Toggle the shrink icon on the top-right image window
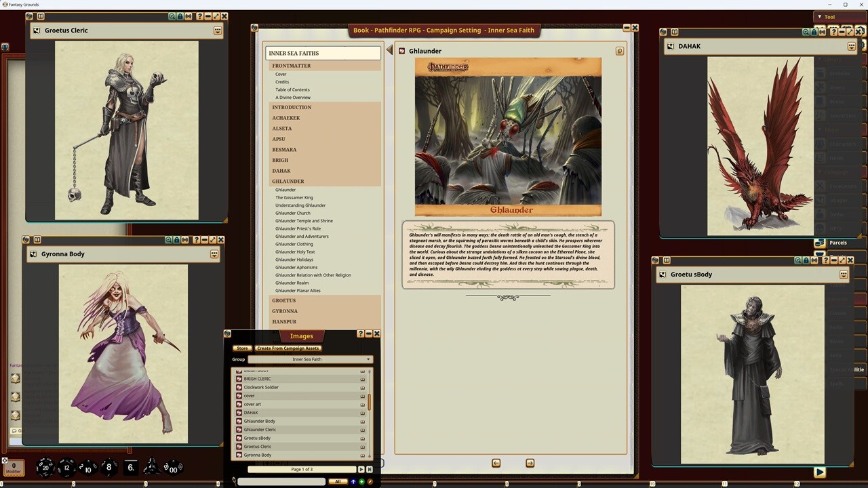 tap(823, 32)
